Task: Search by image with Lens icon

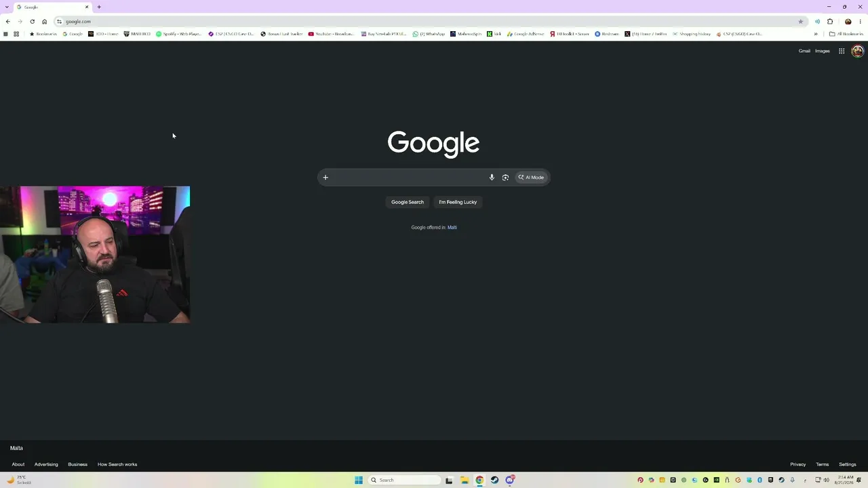Action: 505,178
